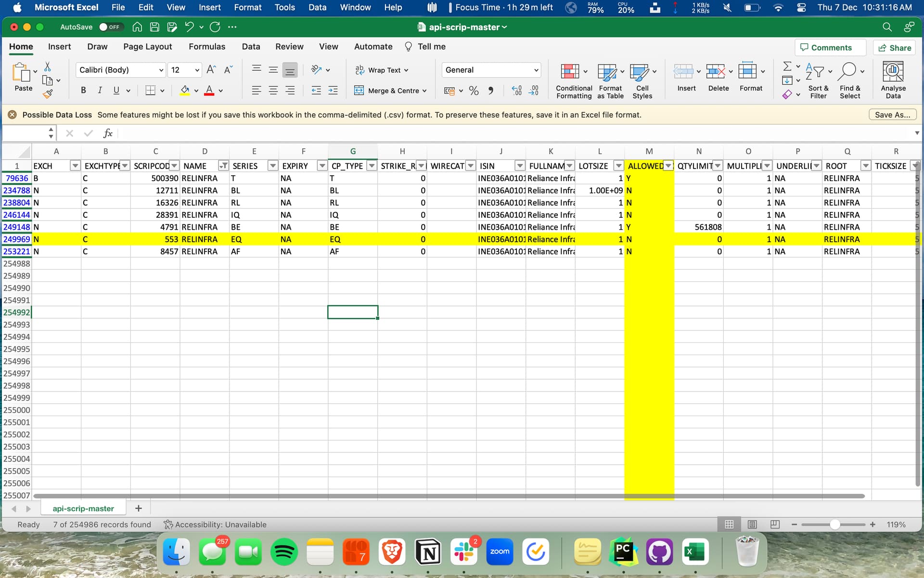Click the Conditional Formatting icon

tap(570, 72)
